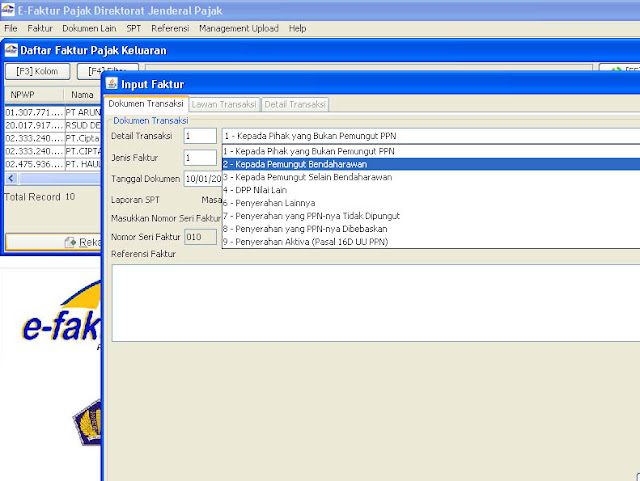The width and height of the screenshot is (640, 481).
Task: Click the Nama column header
Action: [82, 95]
